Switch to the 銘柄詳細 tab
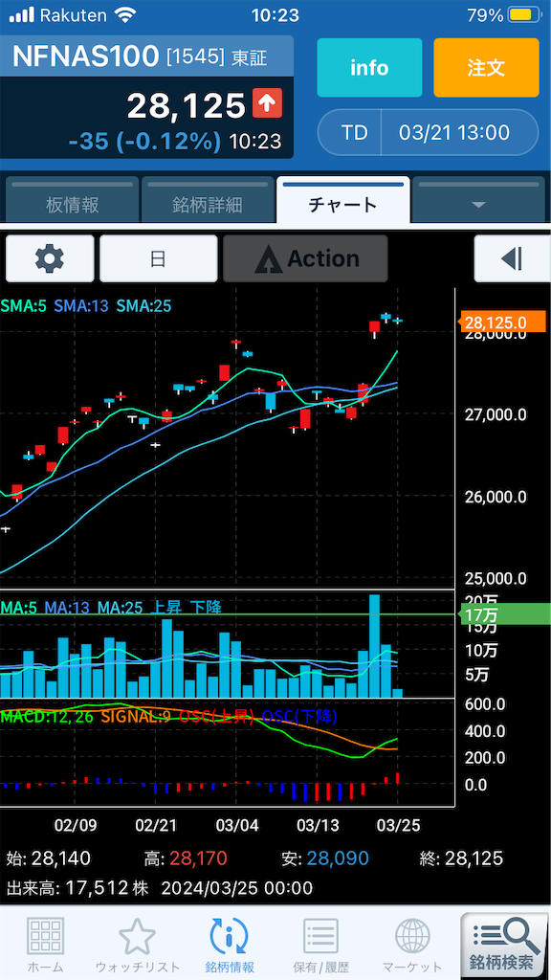551x980 pixels. (208, 200)
